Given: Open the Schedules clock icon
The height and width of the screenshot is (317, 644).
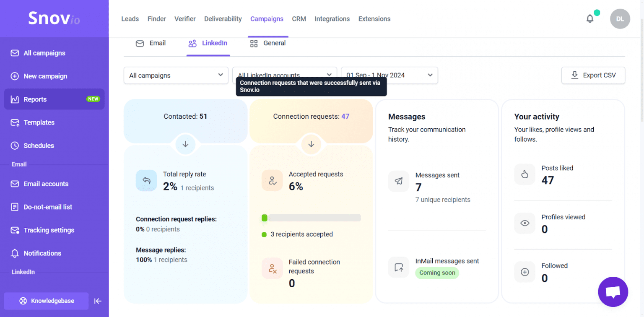Looking at the screenshot, I should [x=14, y=146].
